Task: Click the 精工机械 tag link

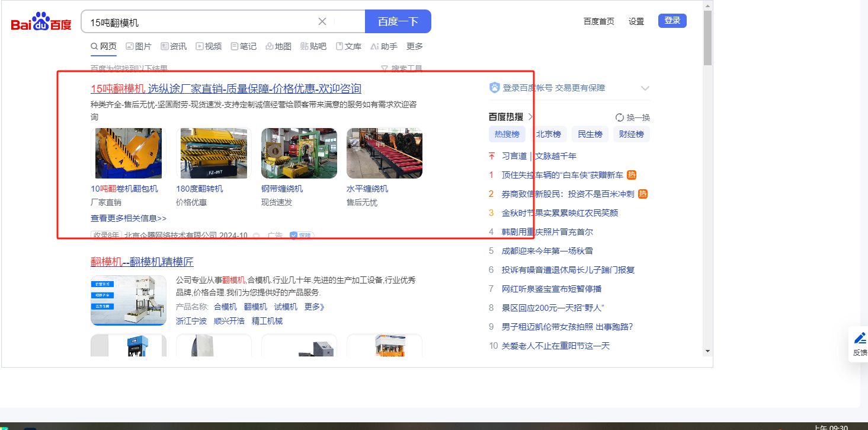Action: tap(267, 321)
